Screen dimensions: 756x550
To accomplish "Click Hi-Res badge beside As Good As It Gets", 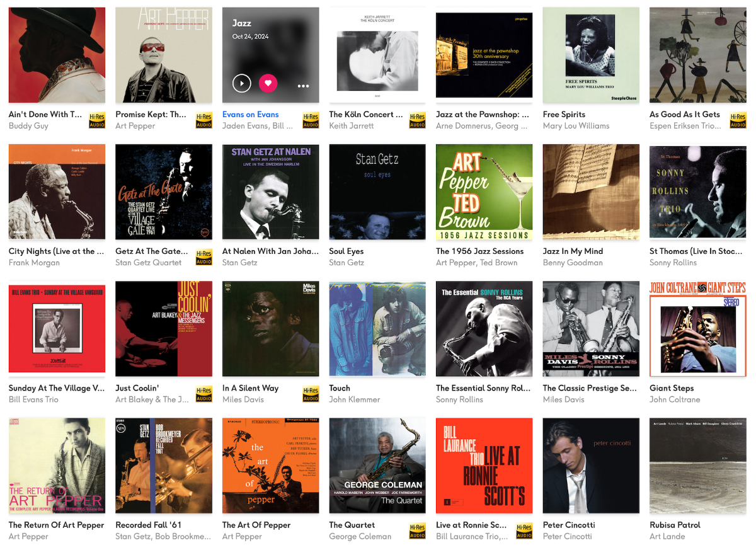I will tap(738, 120).
